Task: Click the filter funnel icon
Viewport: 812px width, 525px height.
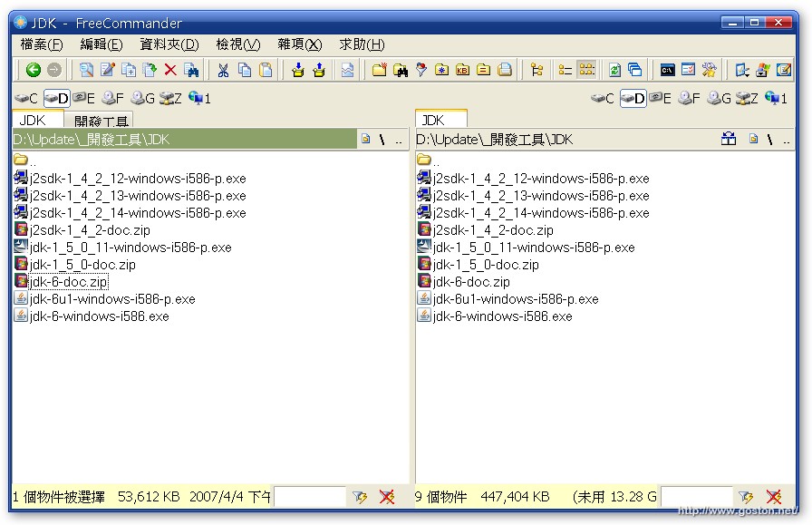Action: click(x=421, y=70)
